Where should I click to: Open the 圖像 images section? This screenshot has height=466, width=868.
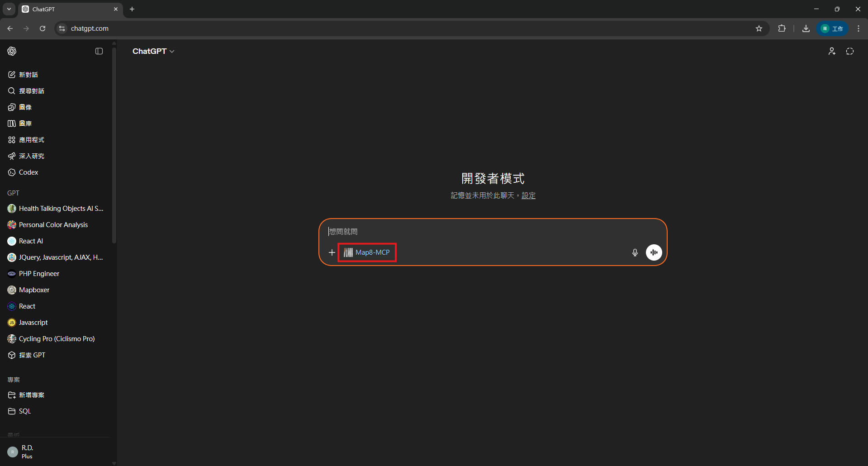pos(56,107)
